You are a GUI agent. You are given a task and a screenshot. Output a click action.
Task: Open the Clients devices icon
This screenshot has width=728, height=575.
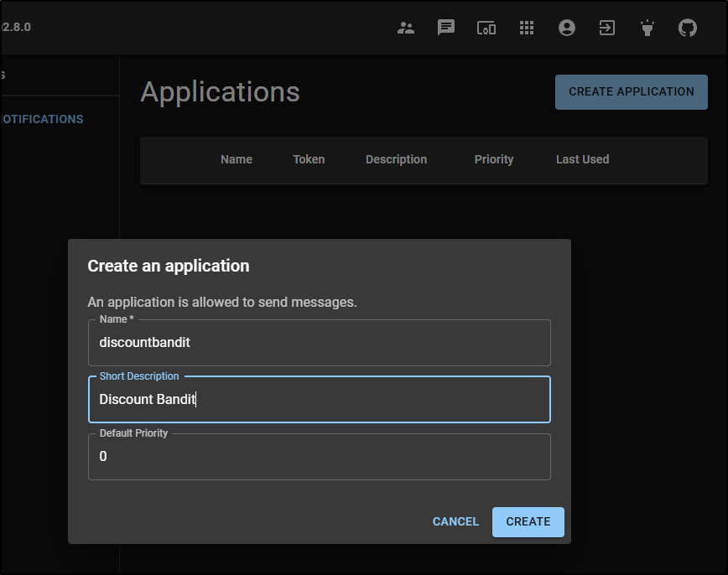coord(486,28)
